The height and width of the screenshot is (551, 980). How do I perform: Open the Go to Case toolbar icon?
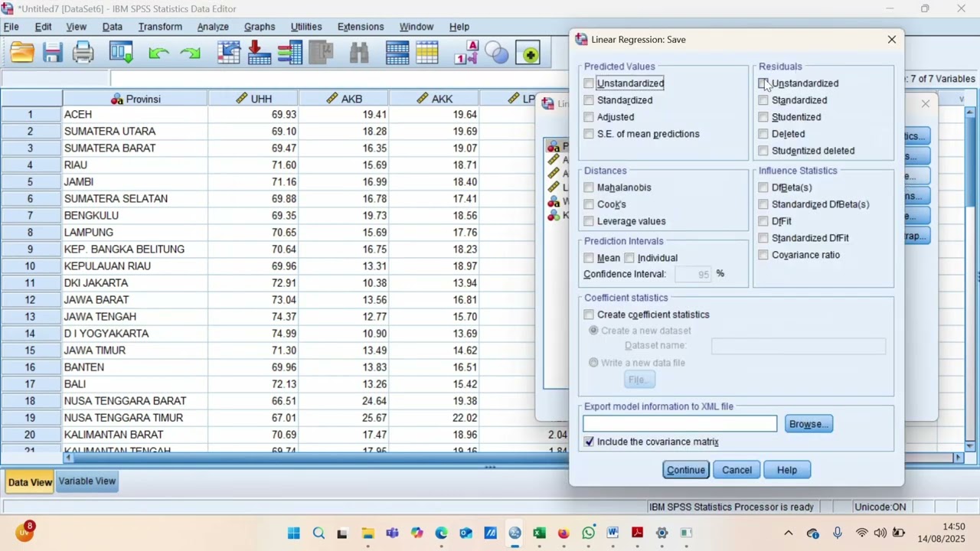(229, 54)
